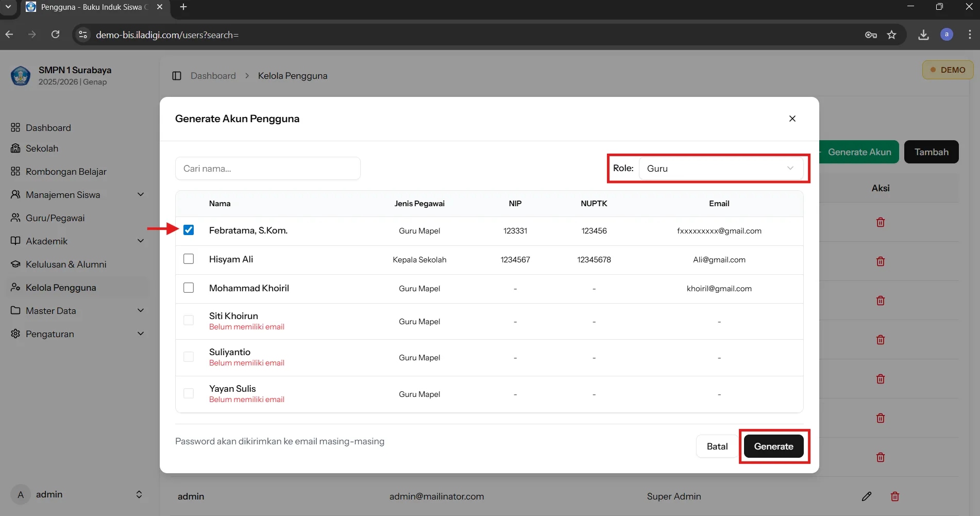Image resolution: width=980 pixels, height=516 pixels.
Task: Click the Kelola Pengguna user-gear icon
Action: point(15,287)
